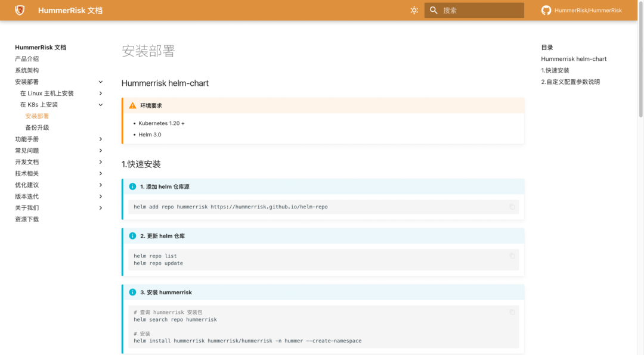Copy the helm repo update code block
The width and height of the screenshot is (644, 355).
tap(512, 256)
